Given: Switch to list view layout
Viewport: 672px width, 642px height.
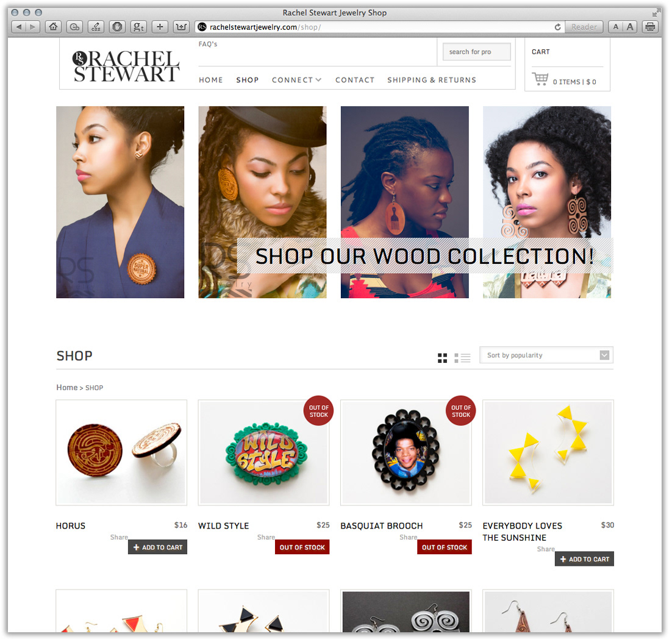Looking at the screenshot, I should (462, 358).
